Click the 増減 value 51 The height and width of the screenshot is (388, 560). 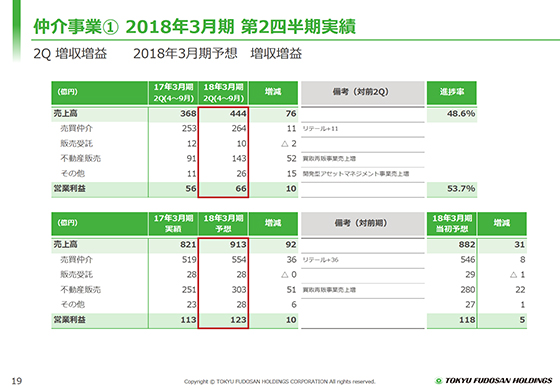291,289
